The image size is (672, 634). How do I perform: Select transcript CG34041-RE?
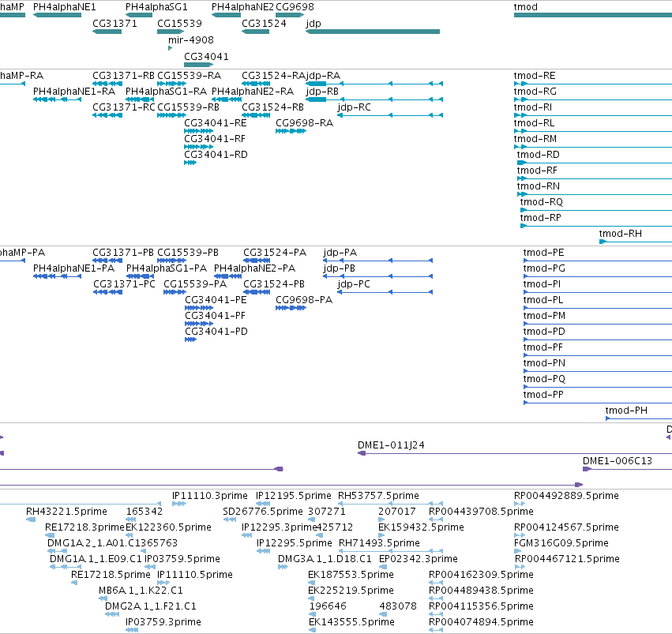(x=216, y=123)
